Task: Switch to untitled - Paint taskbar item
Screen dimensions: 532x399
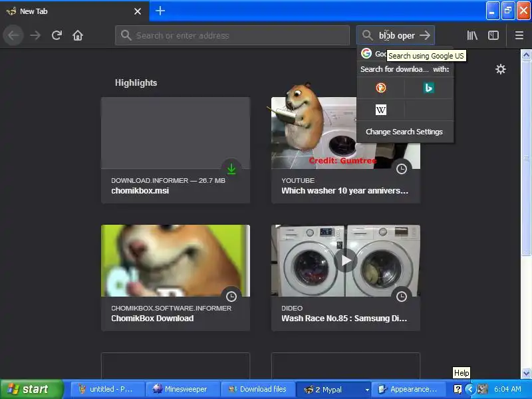Action: [x=107, y=389]
